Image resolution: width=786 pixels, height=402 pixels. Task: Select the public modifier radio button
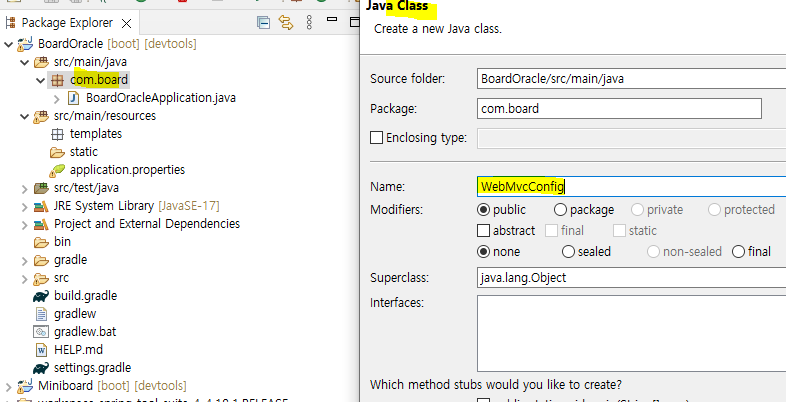tap(483, 210)
